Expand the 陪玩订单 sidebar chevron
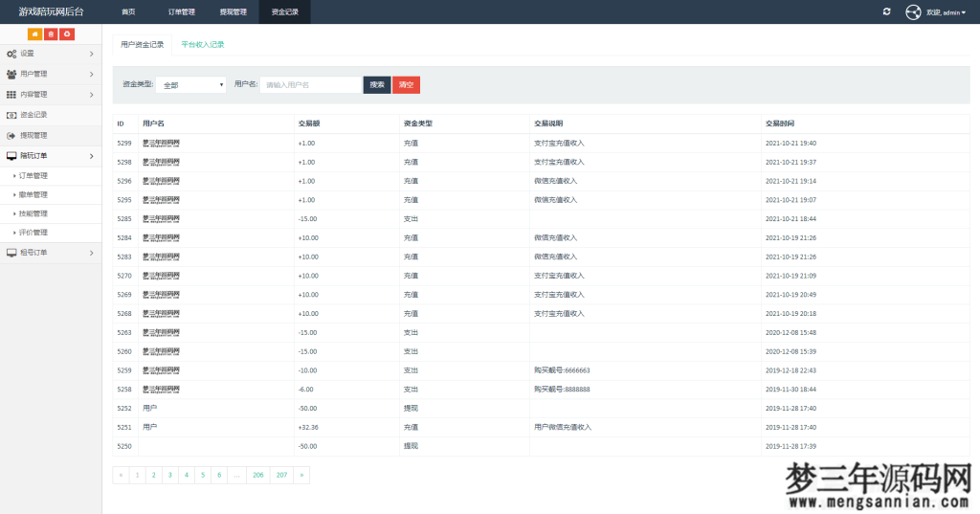The height and width of the screenshot is (514, 980). [x=91, y=156]
